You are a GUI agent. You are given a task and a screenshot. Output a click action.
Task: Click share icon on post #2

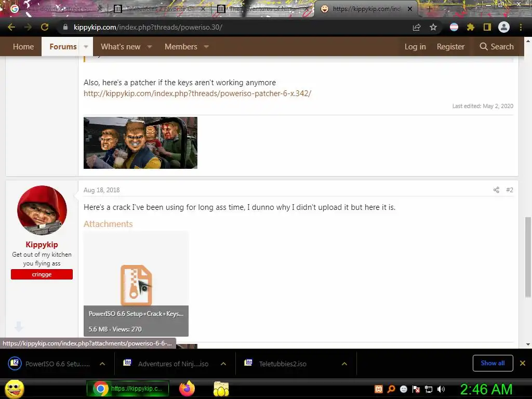pos(496,190)
